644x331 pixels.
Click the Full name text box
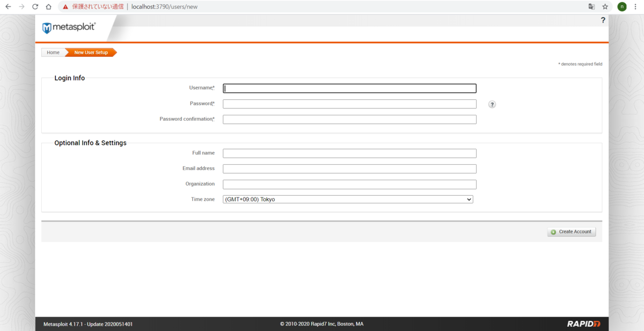point(349,153)
